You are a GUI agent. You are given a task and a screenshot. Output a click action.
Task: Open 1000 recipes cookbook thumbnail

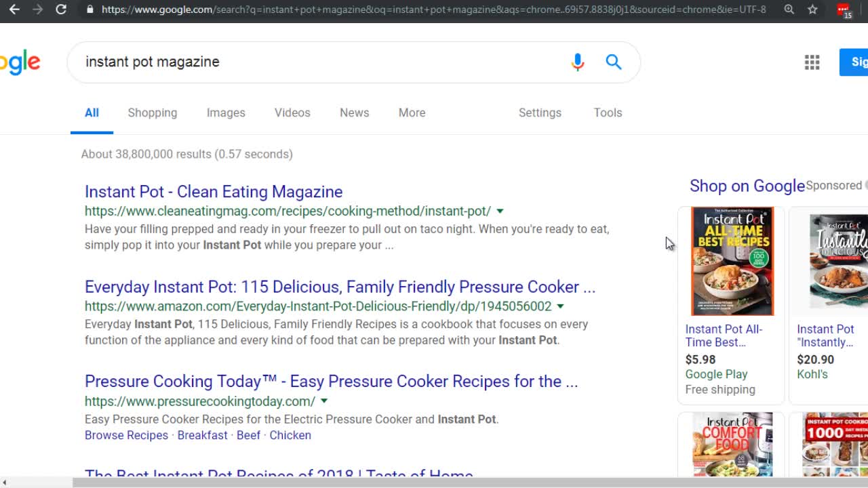[x=835, y=445]
